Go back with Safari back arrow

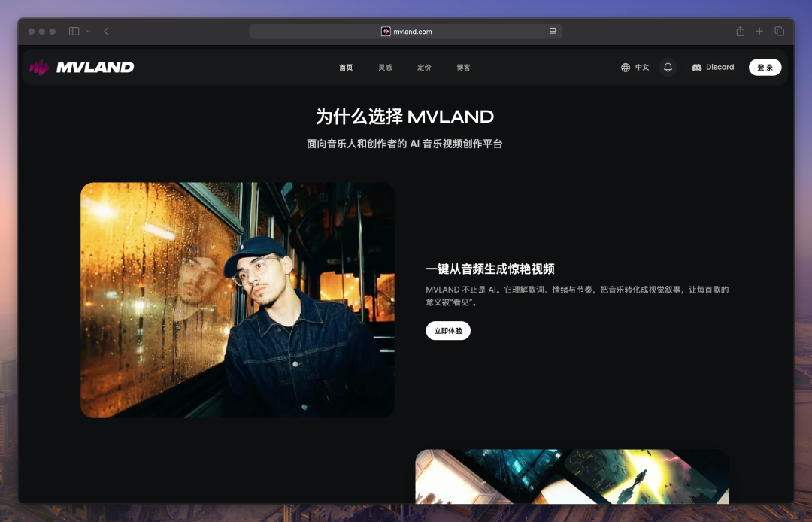[106, 31]
